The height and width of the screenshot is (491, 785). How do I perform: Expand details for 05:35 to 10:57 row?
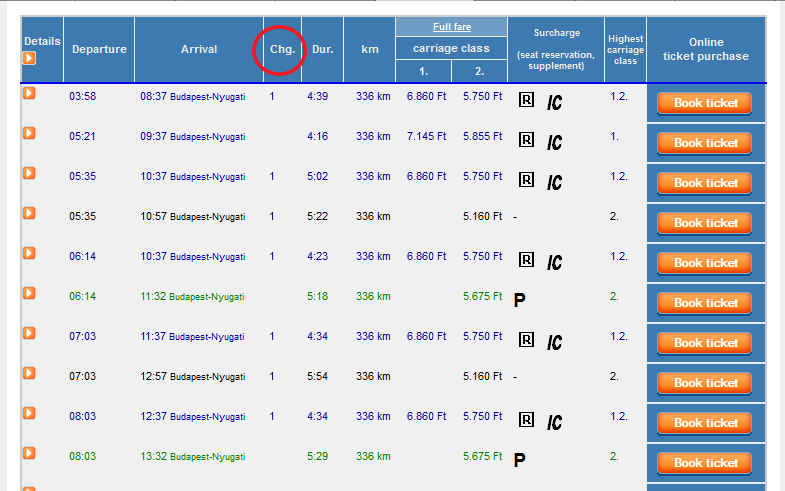(29, 213)
